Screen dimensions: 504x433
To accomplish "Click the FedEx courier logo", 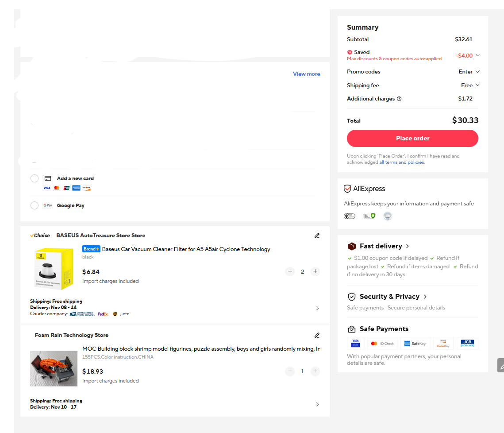I will coord(103,314).
